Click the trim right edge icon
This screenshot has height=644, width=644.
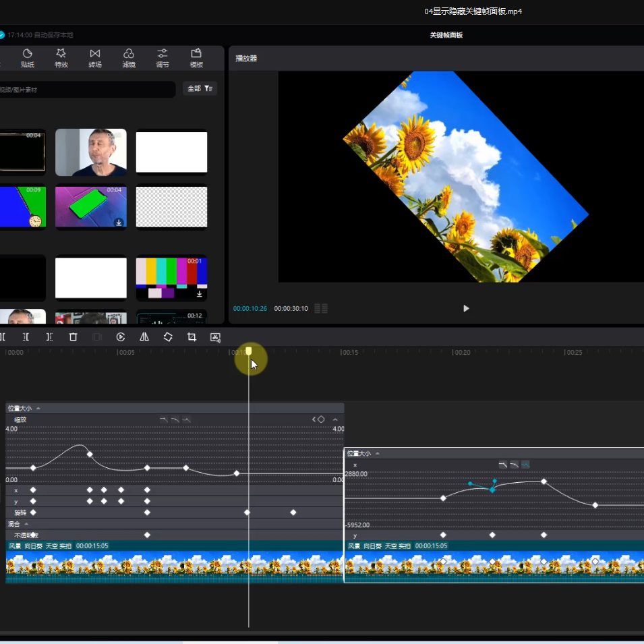(x=49, y=337)
